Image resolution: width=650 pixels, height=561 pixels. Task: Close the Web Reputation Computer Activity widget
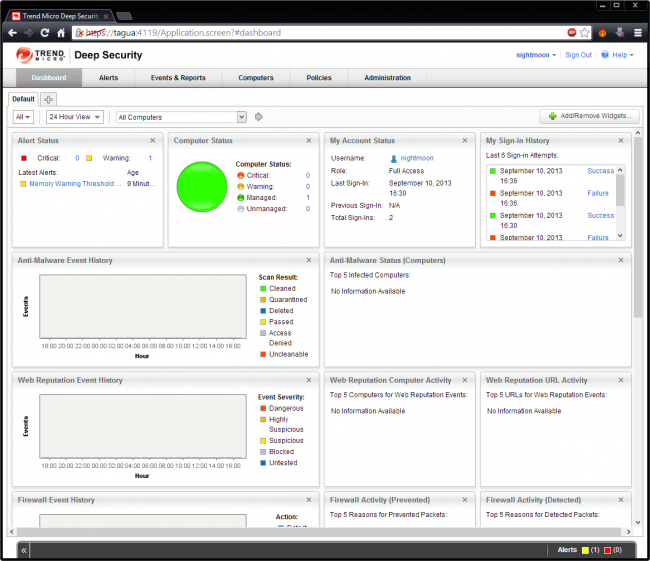465,380
